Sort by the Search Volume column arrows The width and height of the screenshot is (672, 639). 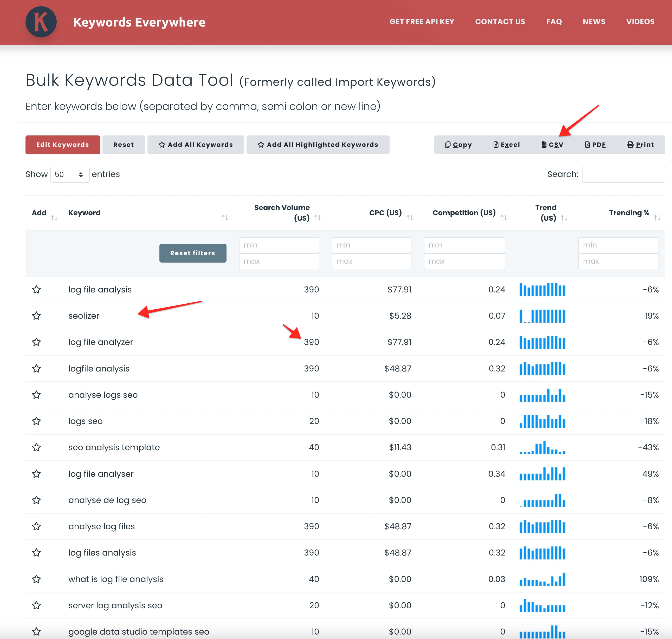point(317,218)
